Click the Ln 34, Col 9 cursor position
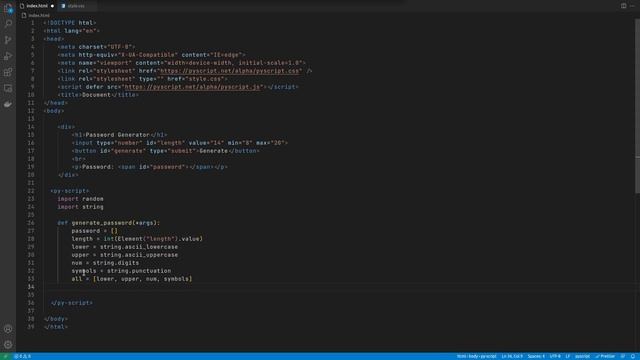640x360 pixels. point(512,356)
